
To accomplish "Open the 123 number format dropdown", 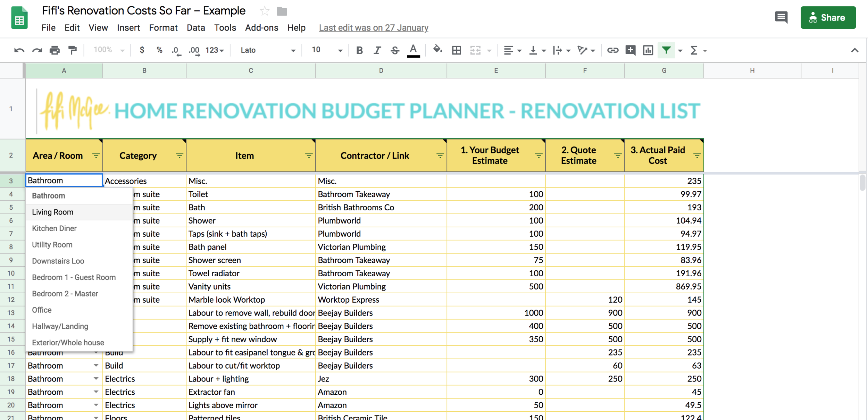I will (215, 50).
